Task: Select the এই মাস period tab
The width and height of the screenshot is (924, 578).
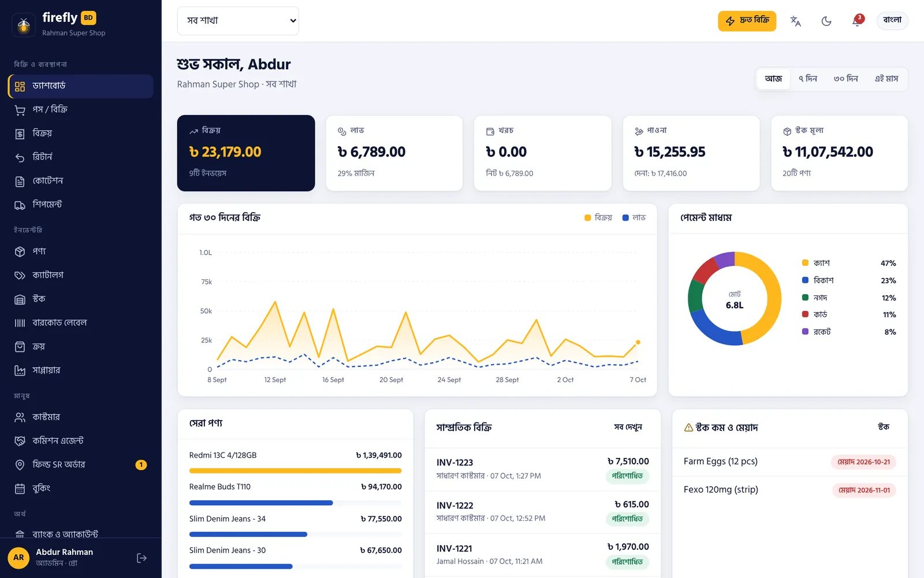Action: click(x=886, y=79)
